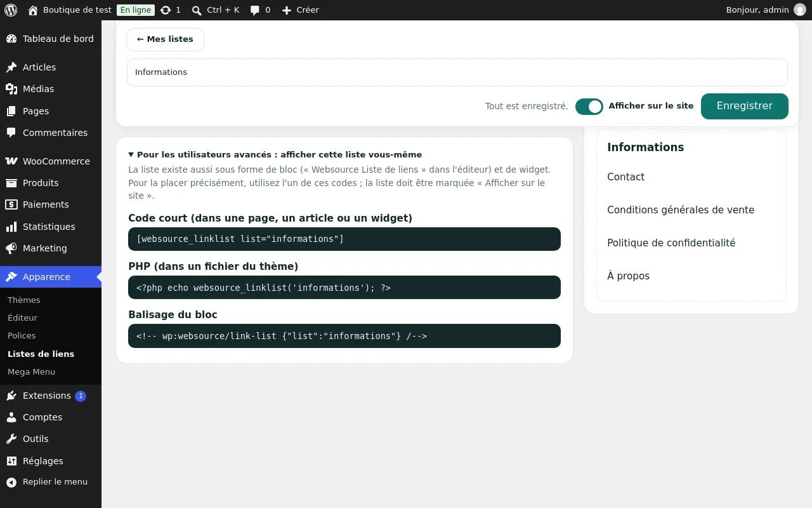Click the Articles pushpin icon
This screenshot has height=508, width=812.
[11, 67]
